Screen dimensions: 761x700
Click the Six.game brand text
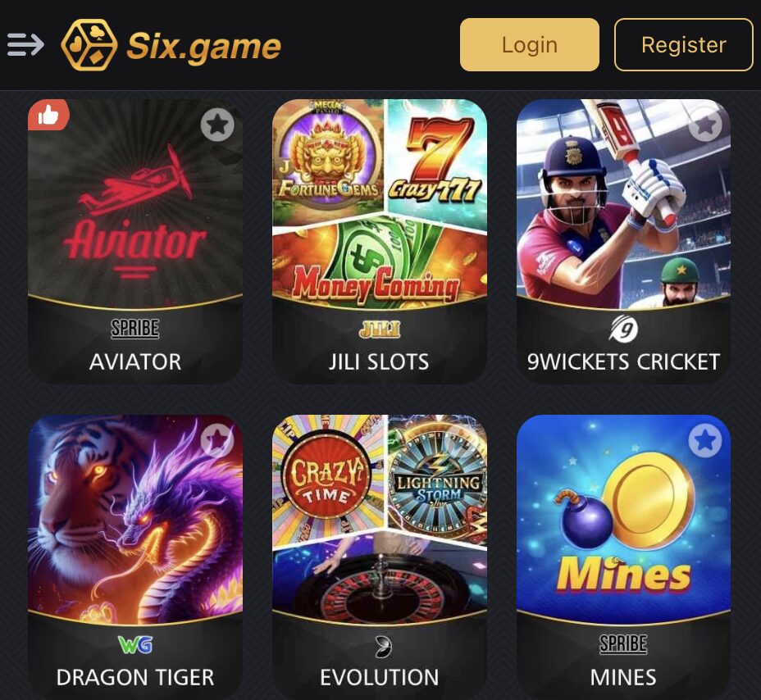204,47
